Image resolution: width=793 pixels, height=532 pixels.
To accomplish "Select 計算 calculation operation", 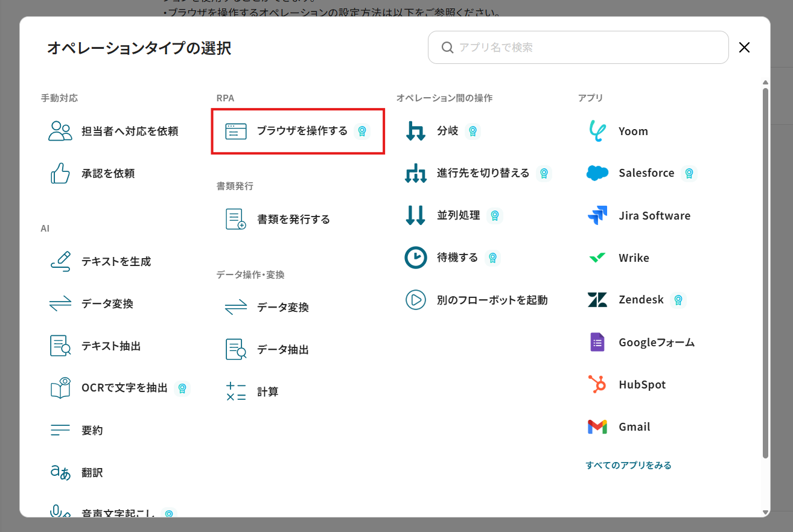I will click(267, 391).
